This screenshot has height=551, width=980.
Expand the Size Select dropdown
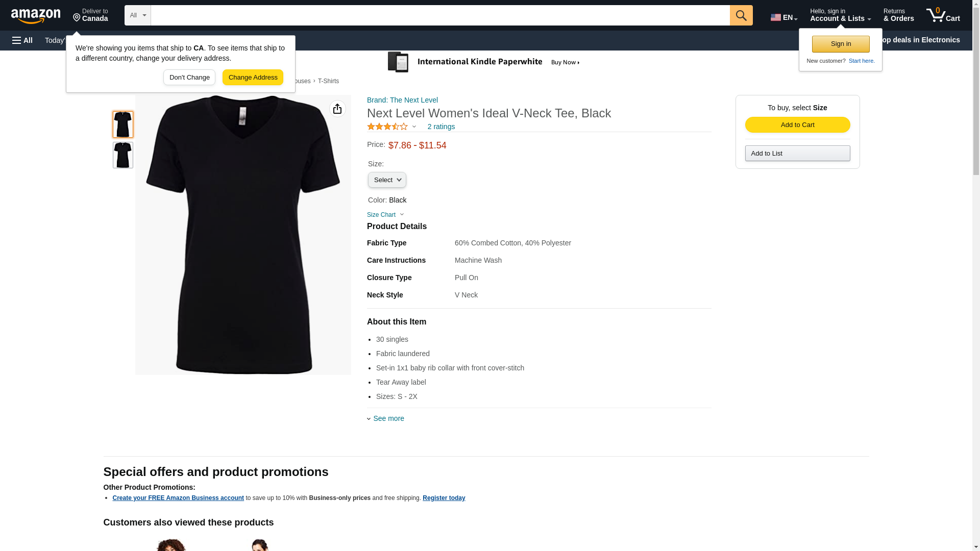point(387,180)
